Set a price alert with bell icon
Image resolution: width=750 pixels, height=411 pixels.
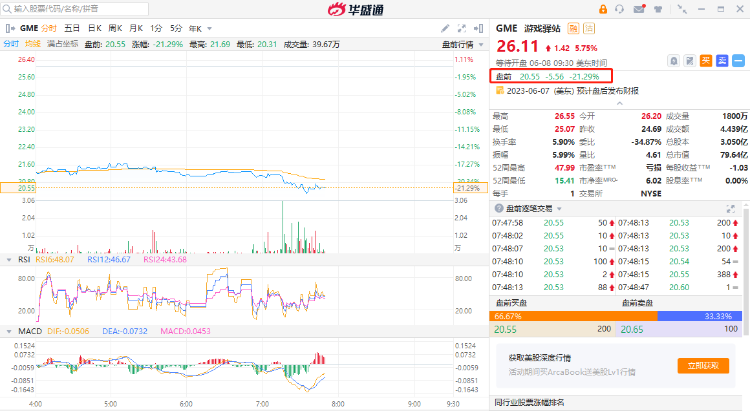point(673,61)
